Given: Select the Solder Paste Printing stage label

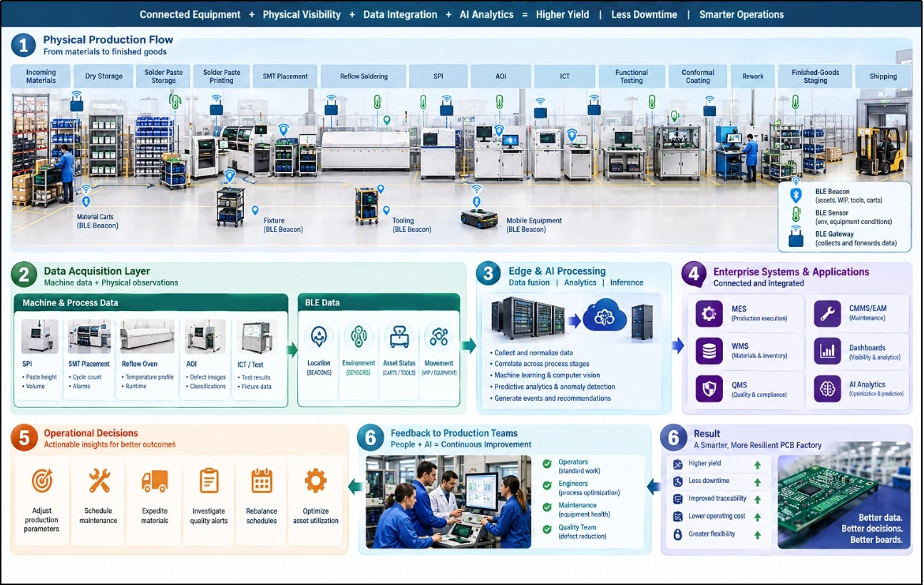Looking at the screenshot, I should point(222,76).
